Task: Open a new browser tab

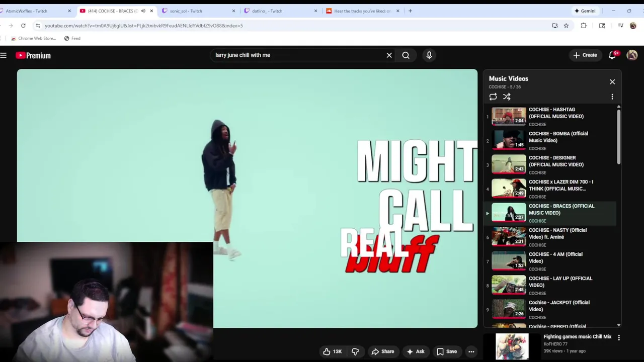Action: tap(410, 11)
